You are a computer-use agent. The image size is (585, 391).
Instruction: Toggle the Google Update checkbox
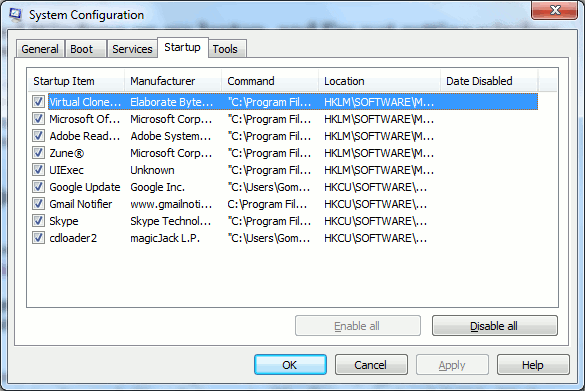tap(38, 187)
